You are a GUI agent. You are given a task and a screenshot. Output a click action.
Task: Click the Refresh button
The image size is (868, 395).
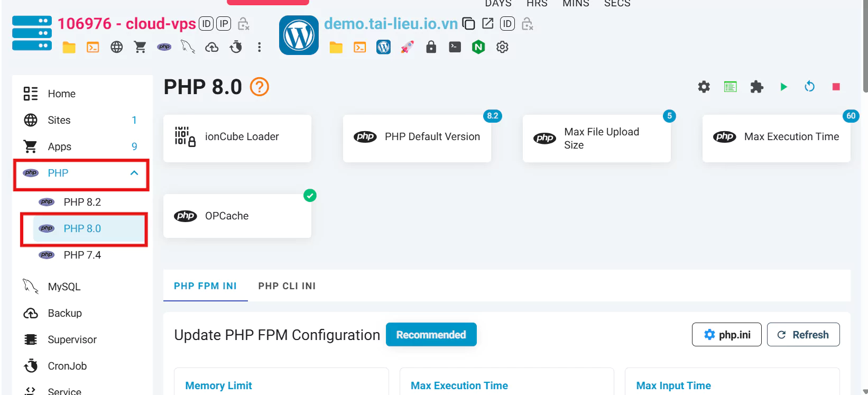tap(803, 335)
